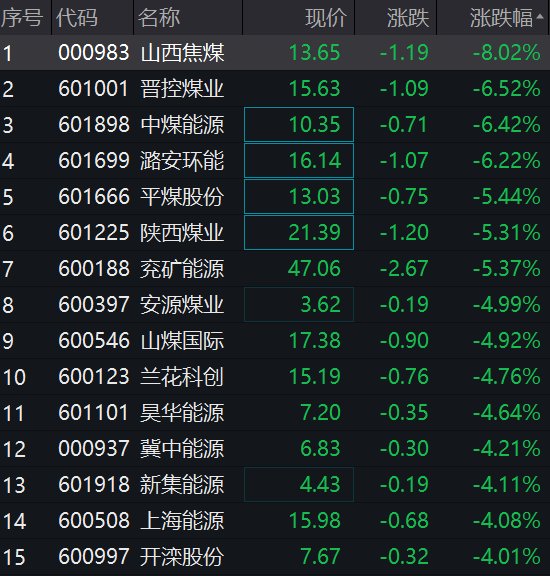The width and height of the screenshot is (550, 576).
Task: Click change percent -6.52%
Action: (507, 89)
